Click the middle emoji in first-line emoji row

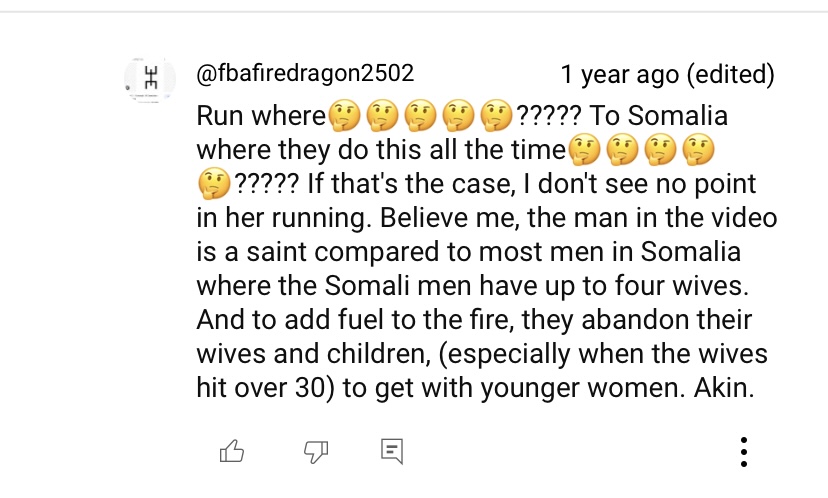click(420, 116)
